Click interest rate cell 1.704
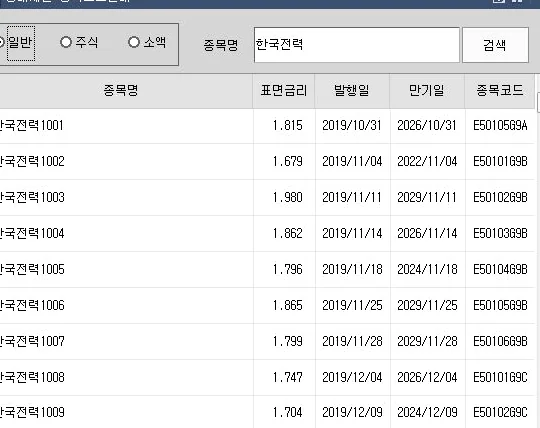 (288, 412)
